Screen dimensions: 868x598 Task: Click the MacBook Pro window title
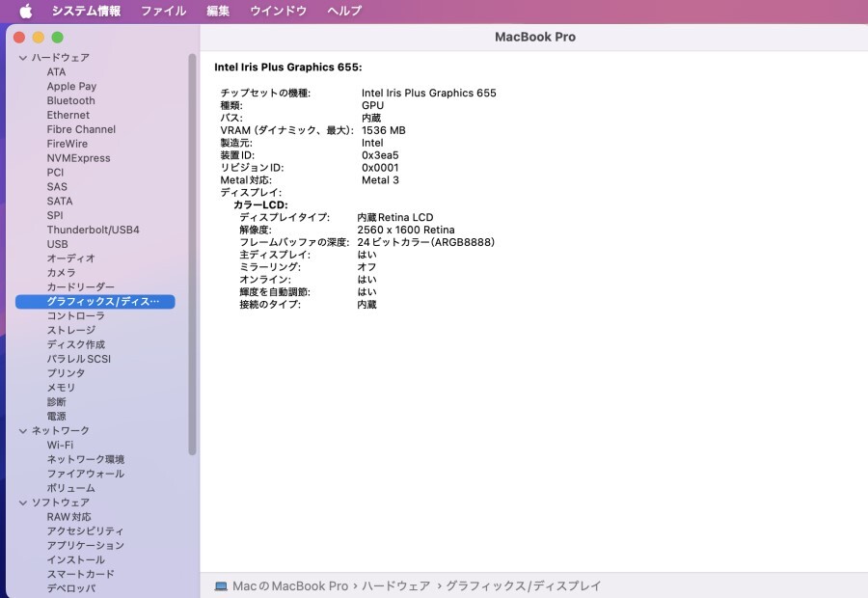[x=535, y=37]
